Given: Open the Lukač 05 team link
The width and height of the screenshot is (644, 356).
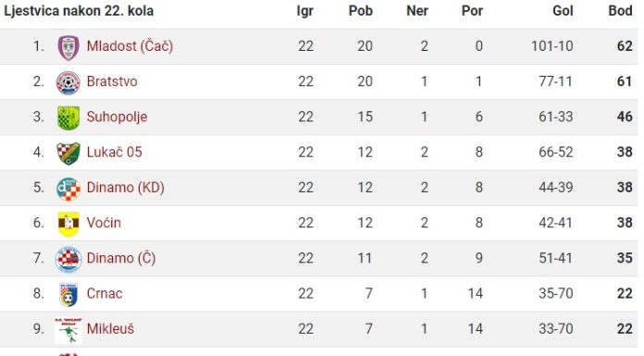Looking at the screenshot, I should coord(114,152).
